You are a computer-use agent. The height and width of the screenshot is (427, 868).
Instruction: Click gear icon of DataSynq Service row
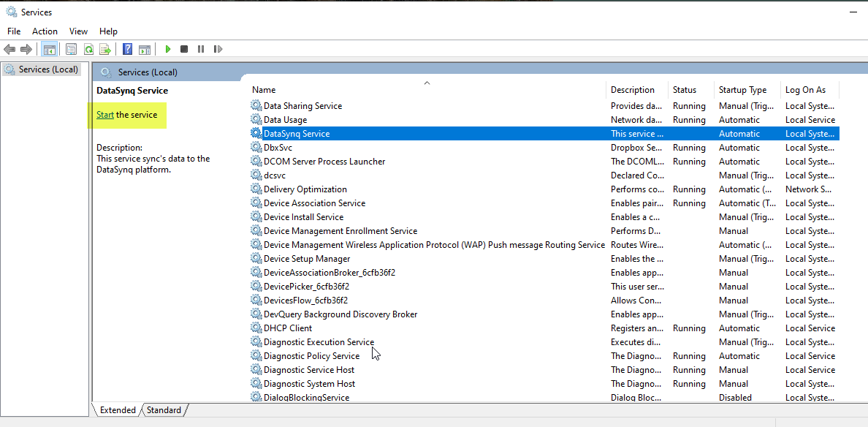pyautogui.click(x=256, y=134)
